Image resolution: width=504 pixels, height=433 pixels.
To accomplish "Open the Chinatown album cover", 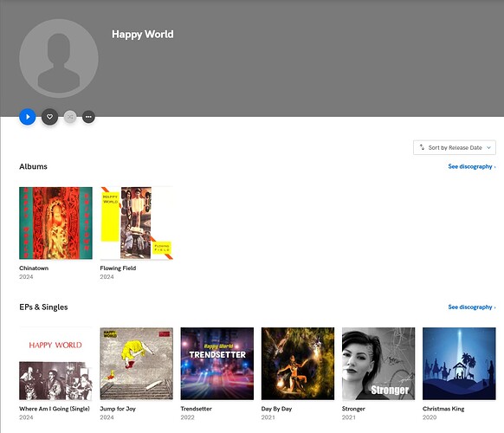I will pyautogui.click(x=55, y=223).
